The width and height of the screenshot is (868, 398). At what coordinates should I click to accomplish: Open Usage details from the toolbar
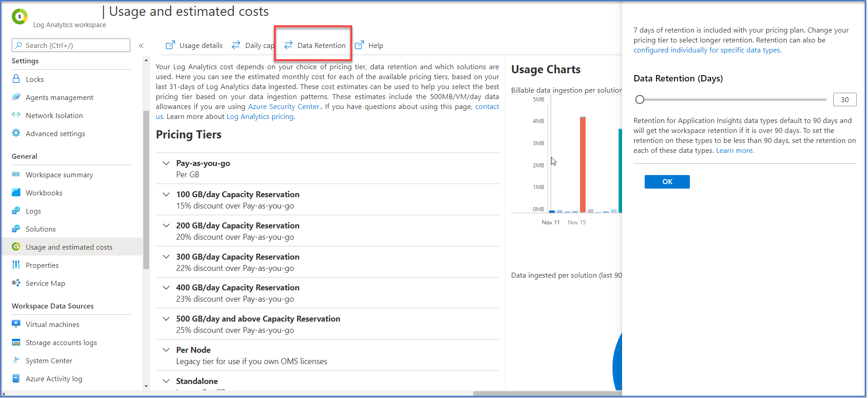(194, 45)
